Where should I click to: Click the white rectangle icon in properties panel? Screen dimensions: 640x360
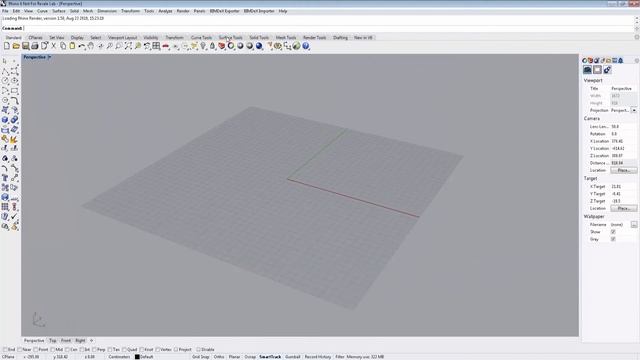pyautogui.click(x=597, y=70)
